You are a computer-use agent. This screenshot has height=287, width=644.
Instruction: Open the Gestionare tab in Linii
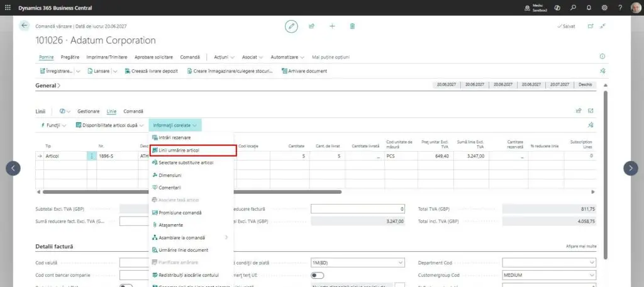pyautogui.click(x=88, y=111)
